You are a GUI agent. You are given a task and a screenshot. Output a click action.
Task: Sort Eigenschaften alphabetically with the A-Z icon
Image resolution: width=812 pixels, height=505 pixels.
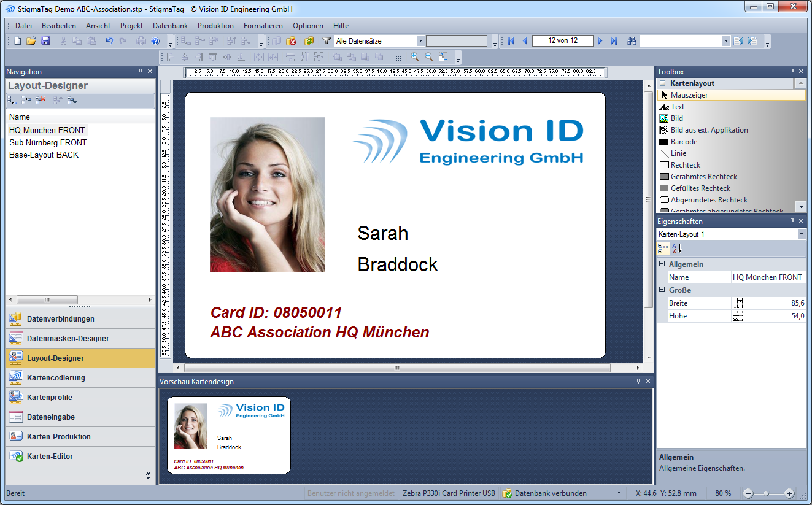pyautogui.click(x=677, y=249)
